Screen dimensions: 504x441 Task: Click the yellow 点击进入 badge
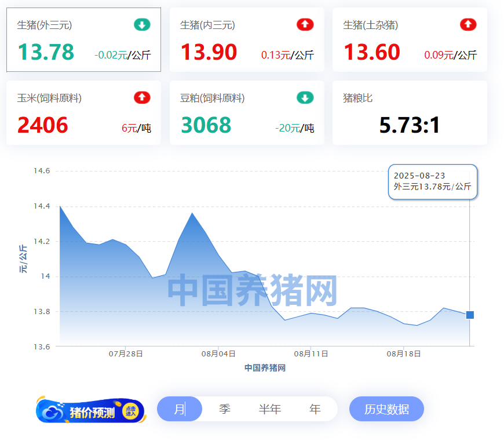click(x=130, y=411)
